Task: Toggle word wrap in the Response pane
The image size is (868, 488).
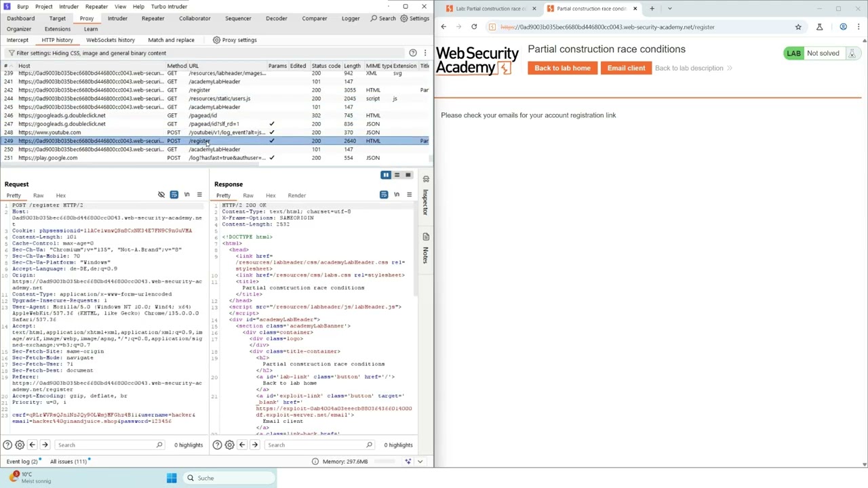Action: (384, 195)
